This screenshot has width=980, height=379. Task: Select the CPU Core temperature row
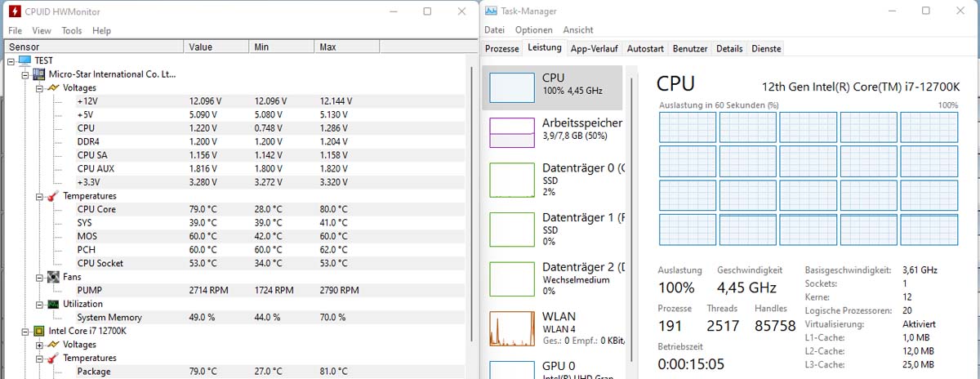pos(236,209)
